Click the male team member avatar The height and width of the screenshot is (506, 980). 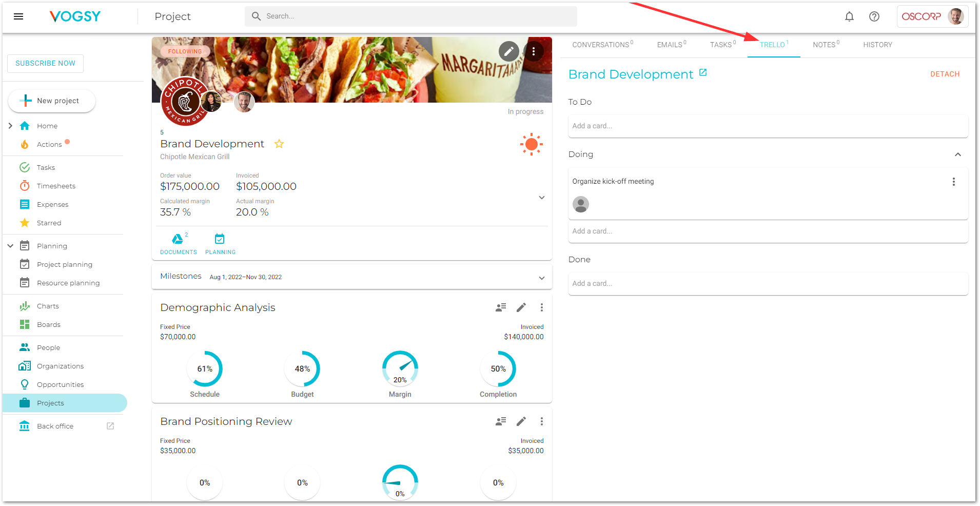coord(244,102)
